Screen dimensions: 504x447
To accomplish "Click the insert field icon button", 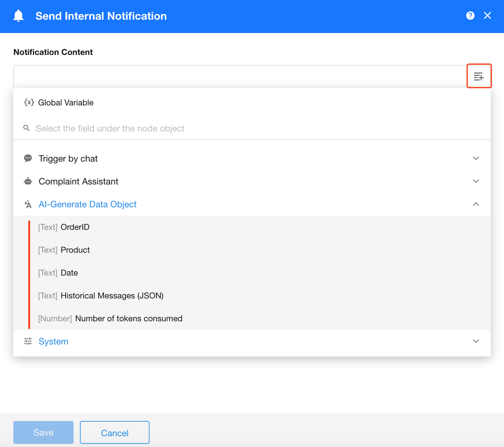I will 479,76.
